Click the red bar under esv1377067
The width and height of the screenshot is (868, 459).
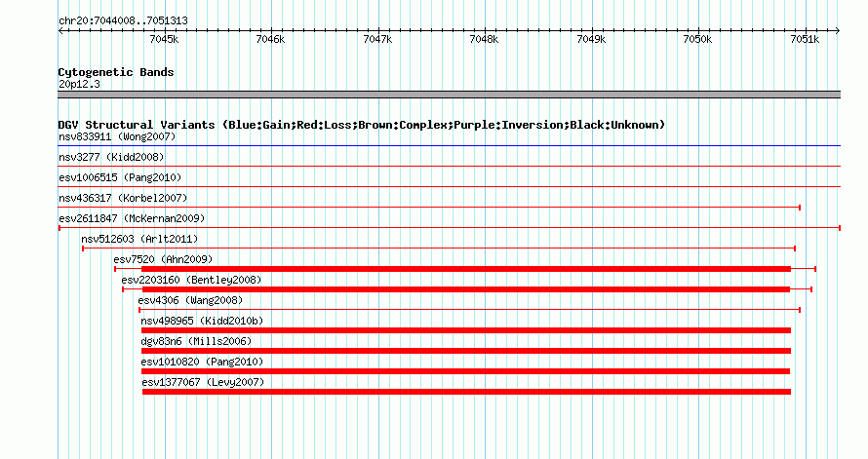point(466,392)
